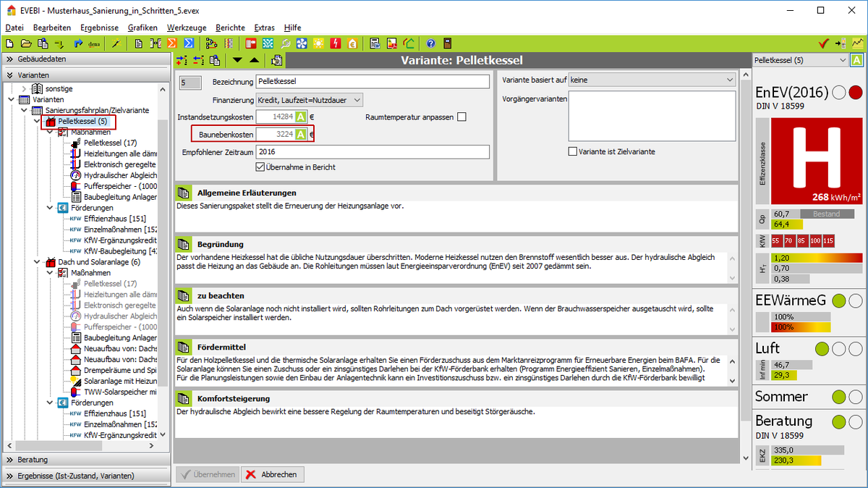
Task: Click the A button beside variant dropdown
Action: (x=857, y=60)
